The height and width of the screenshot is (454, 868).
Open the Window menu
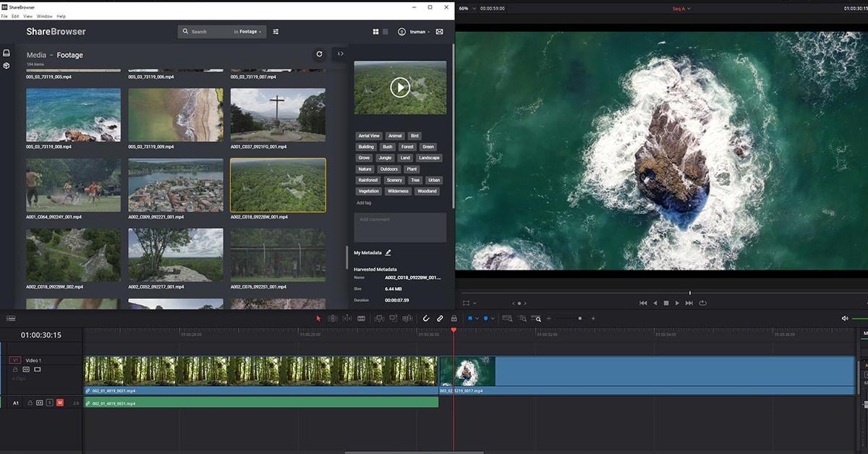[44, 16]
